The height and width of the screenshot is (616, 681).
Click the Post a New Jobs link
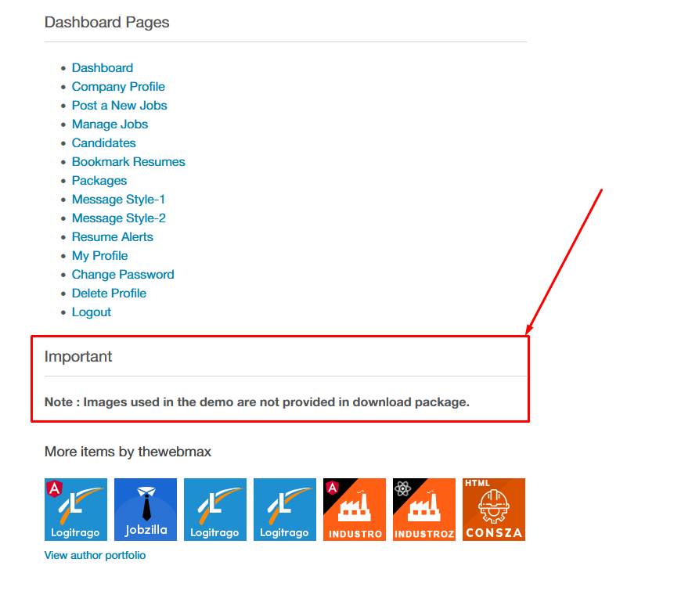click(x=120, y=105)
